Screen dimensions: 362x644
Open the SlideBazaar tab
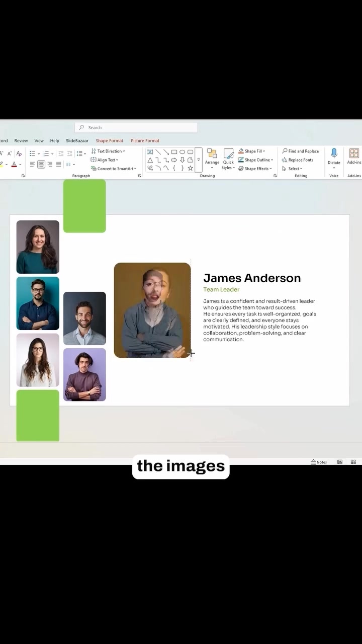77,141
